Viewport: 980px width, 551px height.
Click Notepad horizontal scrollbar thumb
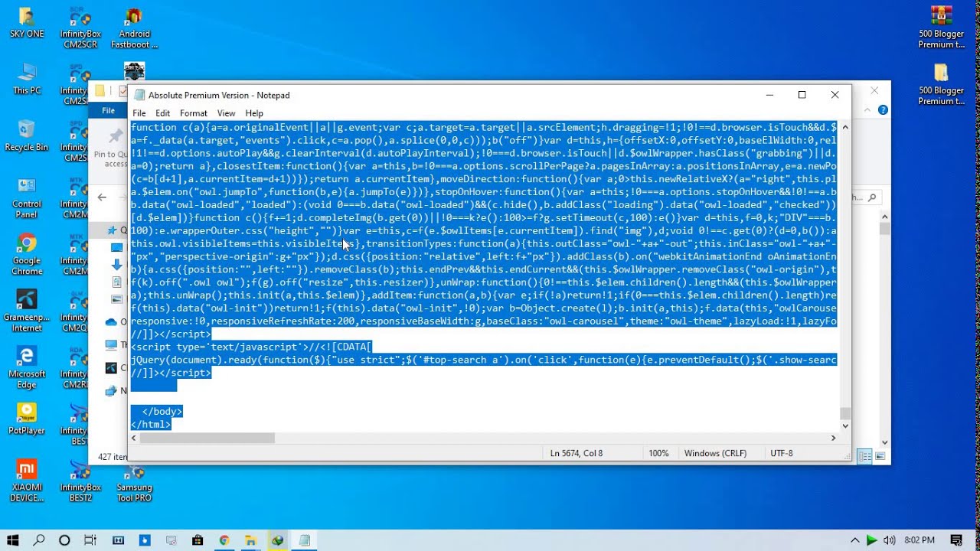(x=207, y=438)
